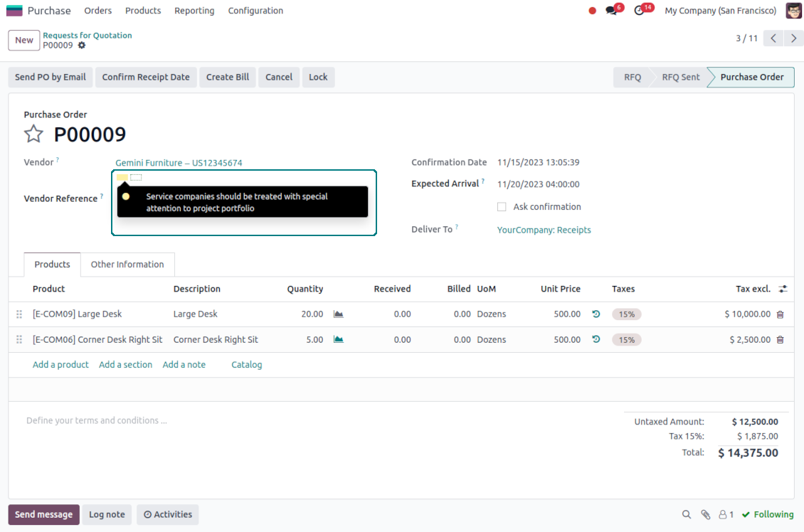This screenshot has height=532, width=804.
Task: Click the yellow color dot in the tooltip
Action: (x=126, y=196)
